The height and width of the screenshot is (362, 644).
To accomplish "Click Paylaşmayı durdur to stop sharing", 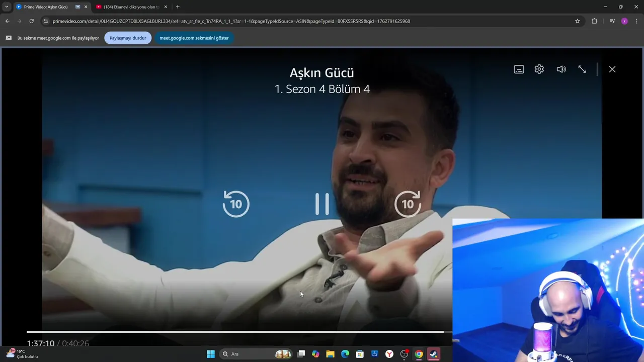I will click(128, 38).
